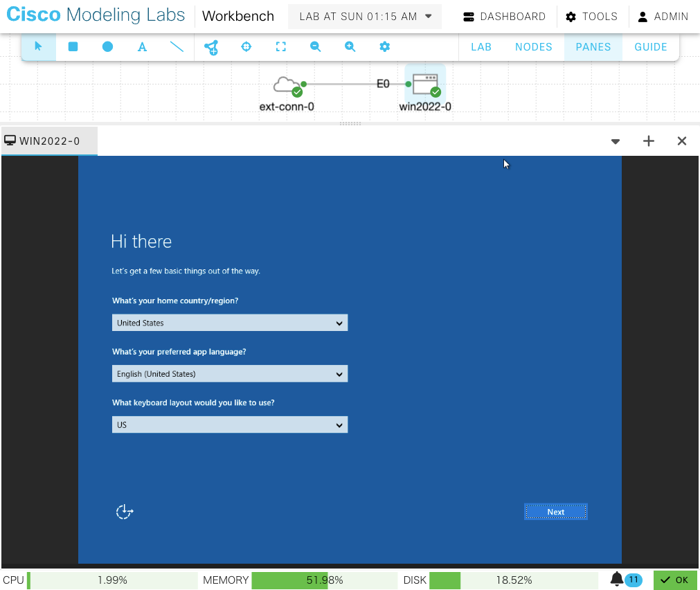Select the line drawing tool
The height and width of the screenshot is (590, 700).
click(x=177, y=46)
